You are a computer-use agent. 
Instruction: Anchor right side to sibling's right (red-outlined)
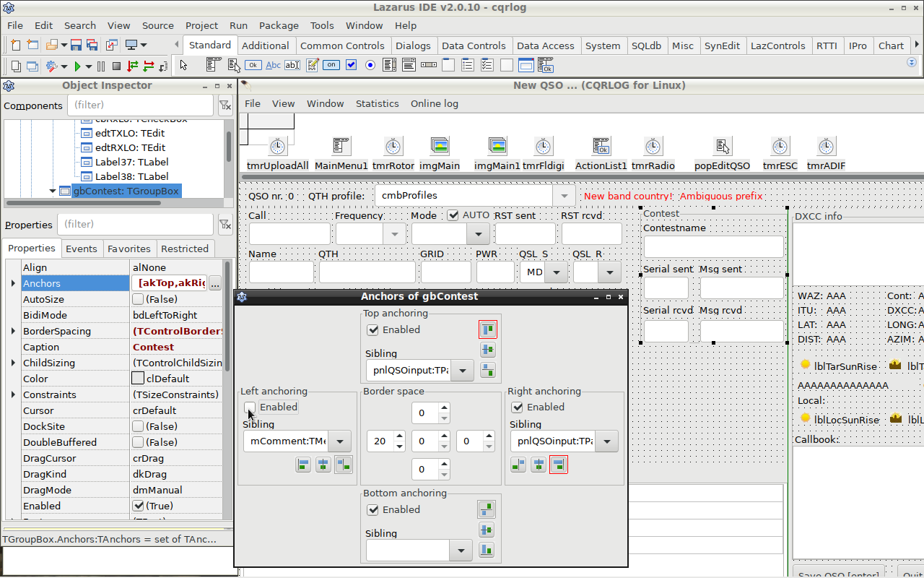tap(558, 465)
